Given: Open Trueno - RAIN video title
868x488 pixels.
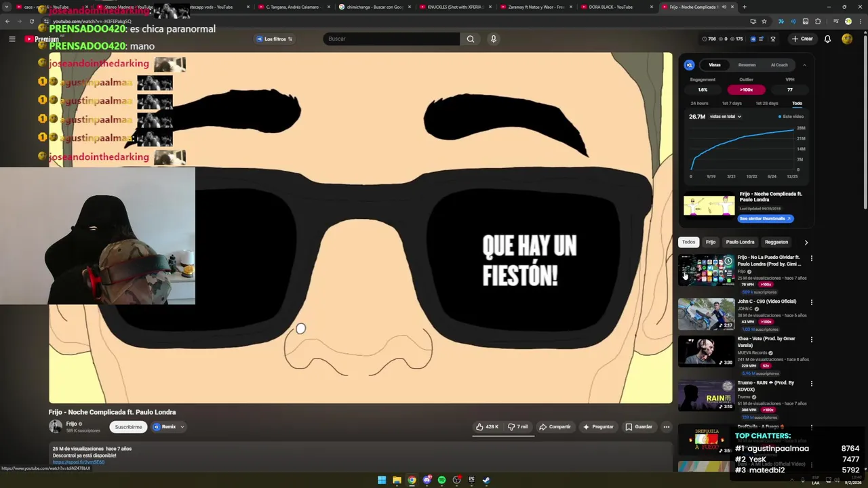Looking at the screenshot, I should [x=766, y=386].
